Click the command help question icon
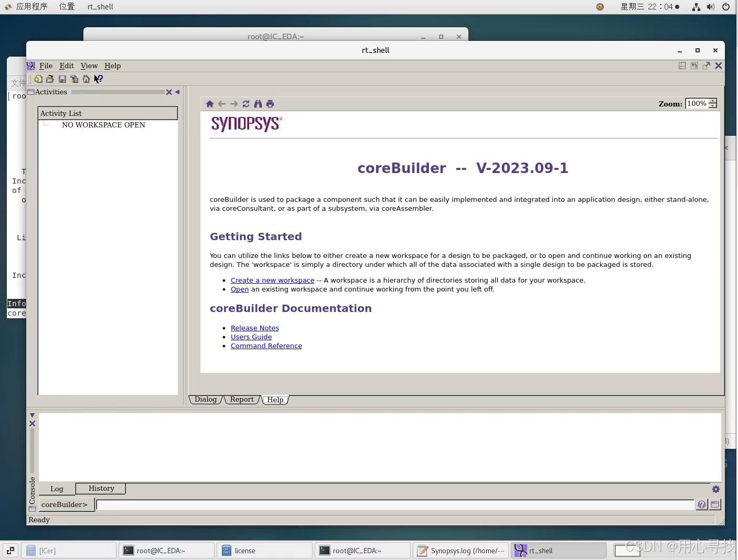The image size is (738, 560). (x=702, y=504)
